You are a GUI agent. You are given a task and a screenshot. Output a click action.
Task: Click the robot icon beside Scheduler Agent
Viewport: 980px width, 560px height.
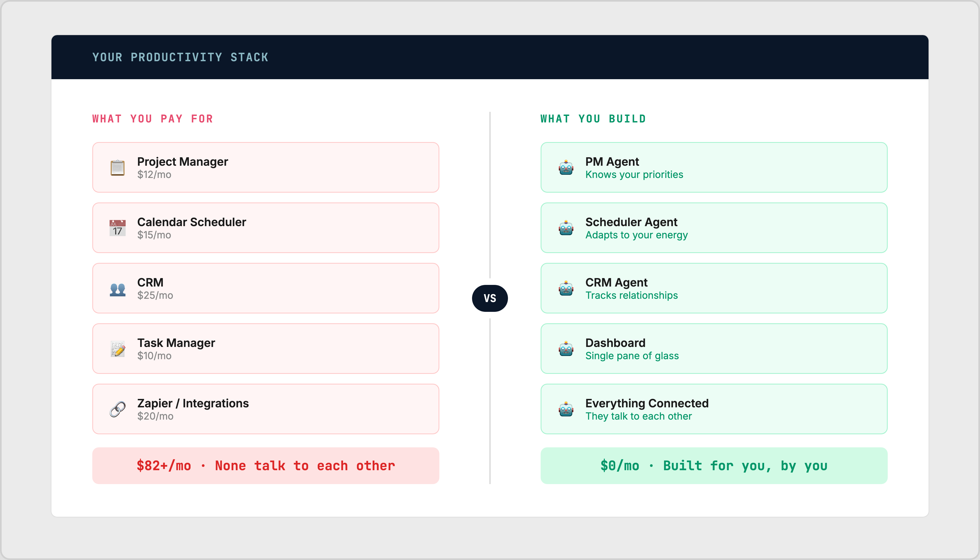pyautogui.click(x=566, y=228)
